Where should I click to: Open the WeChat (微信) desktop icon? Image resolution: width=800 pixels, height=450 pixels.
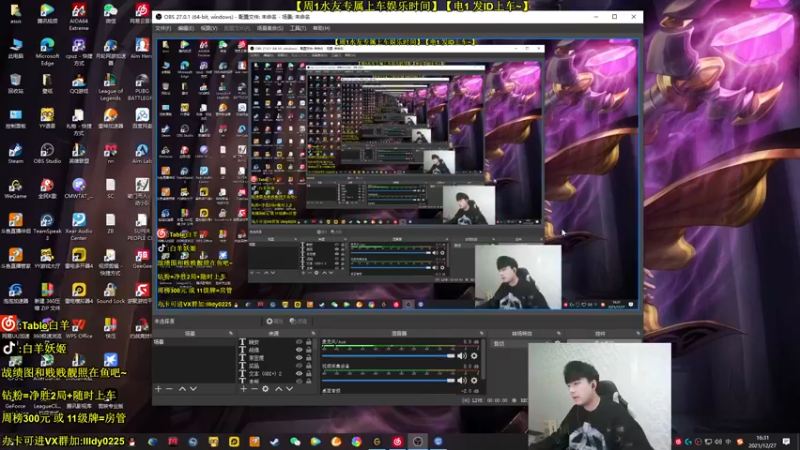[110, 13]
